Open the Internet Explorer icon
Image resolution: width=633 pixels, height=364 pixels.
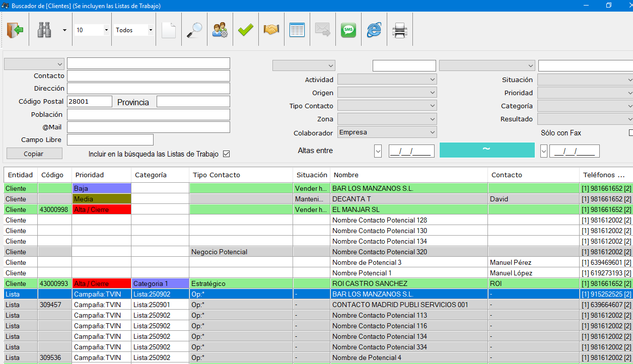374,30
